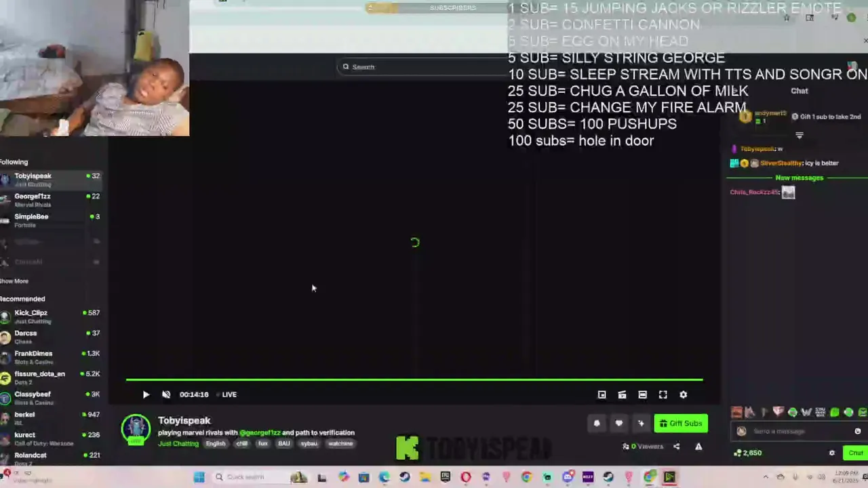This screenshot has width=868, height=488.
Task: Open chat settings gear icon
Action: (x=832, y=453)
